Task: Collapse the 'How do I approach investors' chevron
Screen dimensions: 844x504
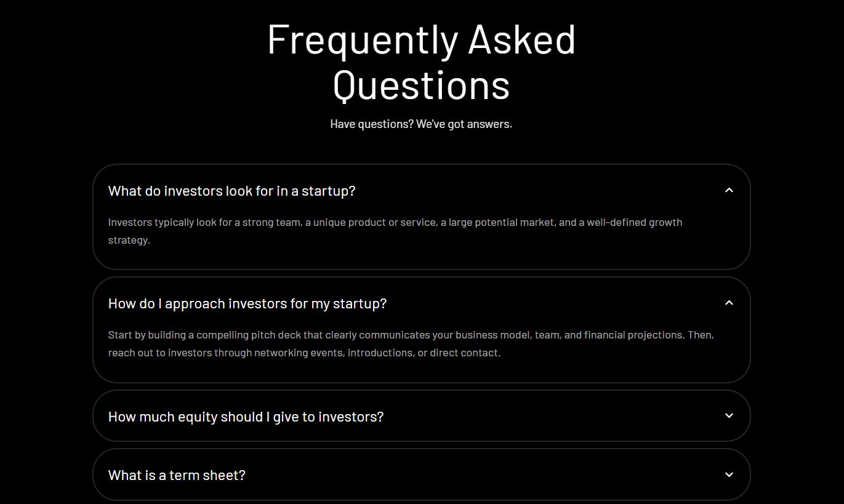Action: tap(729, 303)
